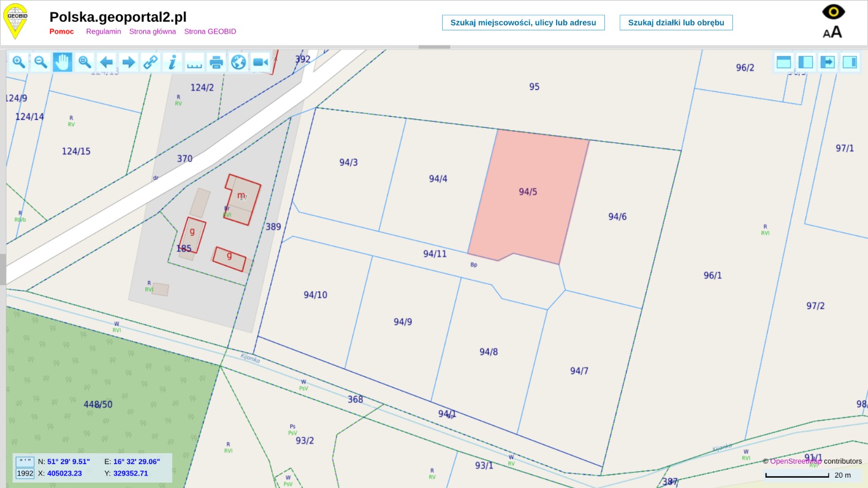Click the printer icon to print map
Viewport: 868px width, 488px height.
[x=216, y=62]
